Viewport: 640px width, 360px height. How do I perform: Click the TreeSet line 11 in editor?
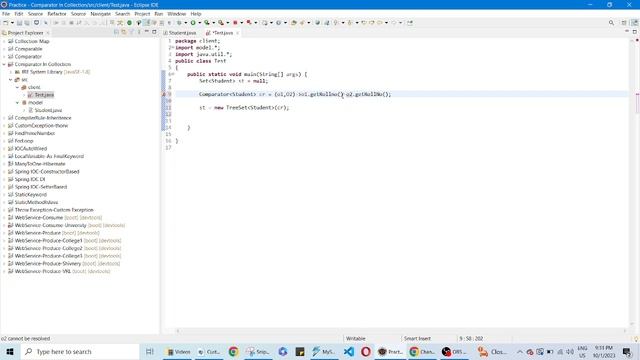click(244, 108)
